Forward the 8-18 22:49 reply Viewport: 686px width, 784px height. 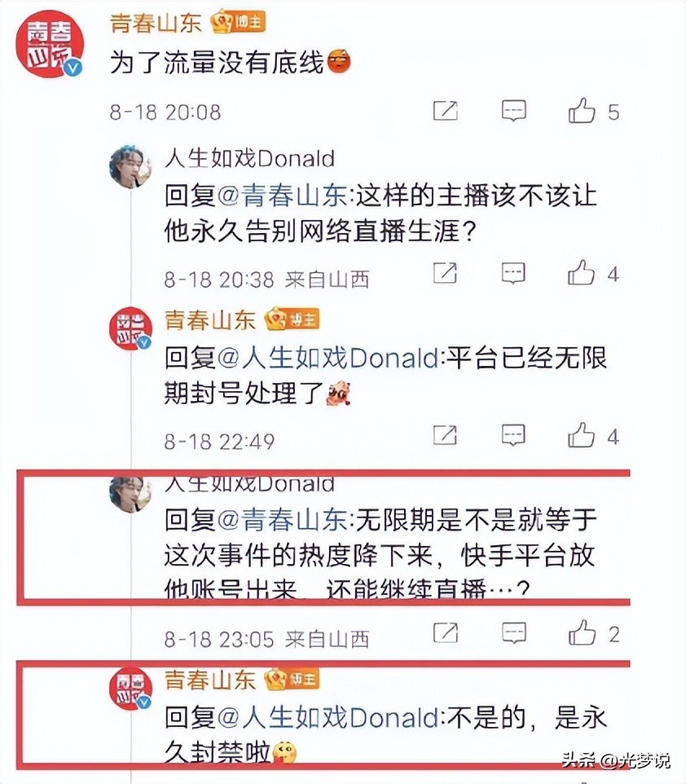(x=445, y=435)
